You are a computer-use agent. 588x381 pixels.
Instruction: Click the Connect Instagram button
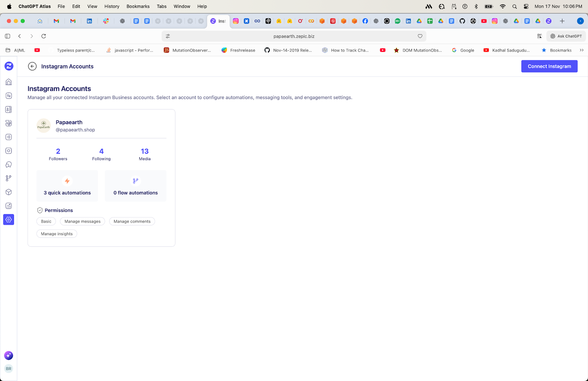click(549, 66)
